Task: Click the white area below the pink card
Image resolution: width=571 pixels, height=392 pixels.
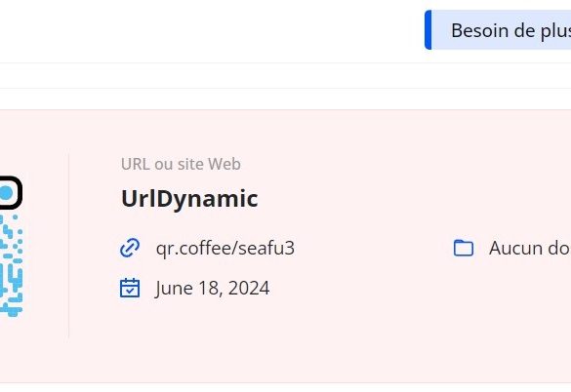Action: pyautogui.click(x=285, y=388)
